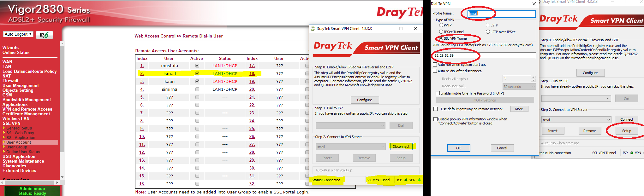The width and height of the screenshot is (644, 196).
Task: Open user index 2 ismail link
Action: tap(142, 74)
